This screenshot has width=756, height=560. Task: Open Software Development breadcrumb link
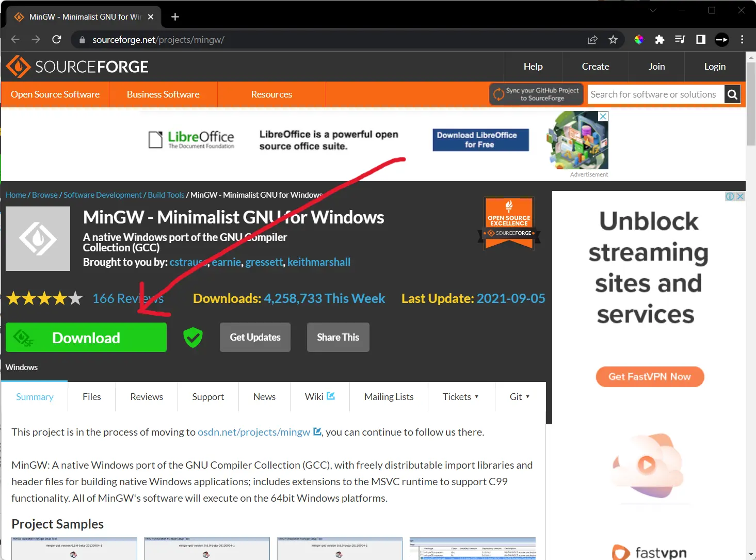[x=102, y=195]
